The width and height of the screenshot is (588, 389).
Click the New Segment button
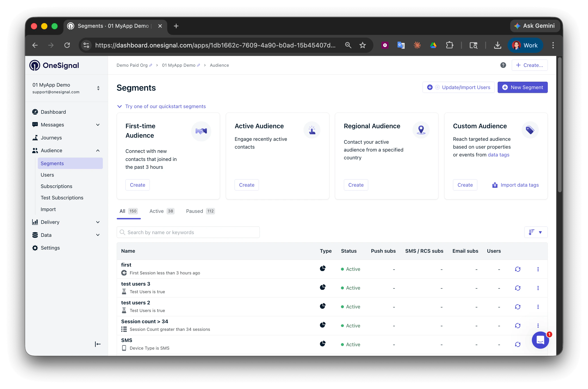tap(522, 87)
